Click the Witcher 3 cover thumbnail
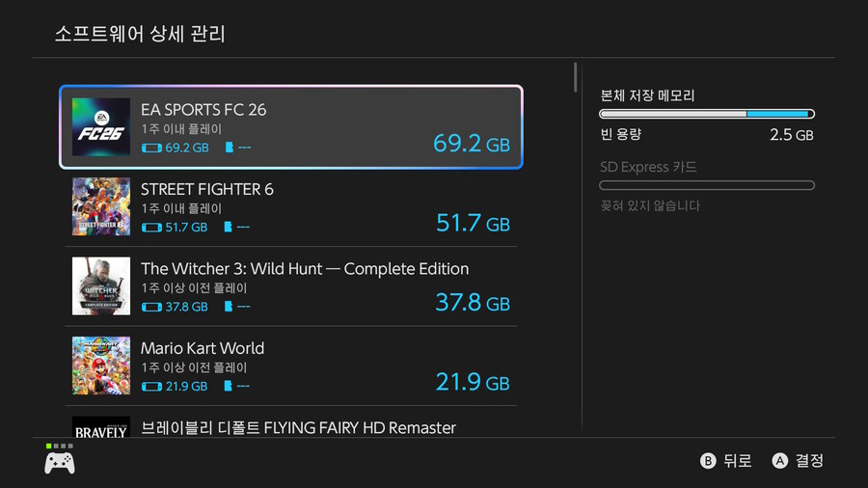The width and height of the screenshot is (868, 488). [x=101, y=285]
